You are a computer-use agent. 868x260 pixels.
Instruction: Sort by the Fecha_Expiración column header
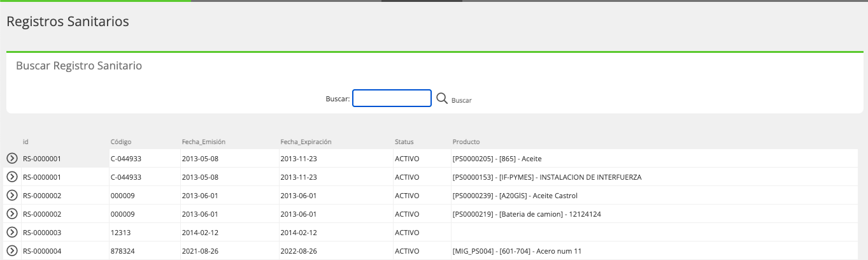click(306, 141)
